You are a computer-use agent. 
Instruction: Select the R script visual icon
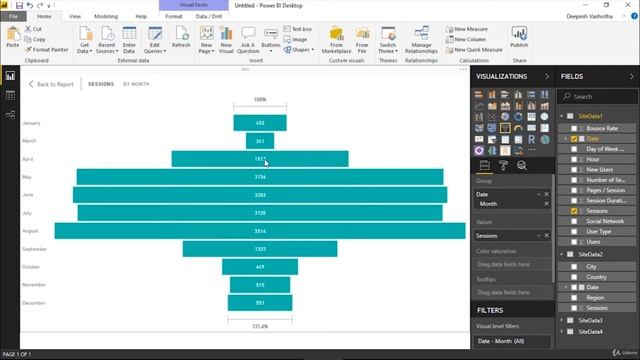(x=531, y=139)
